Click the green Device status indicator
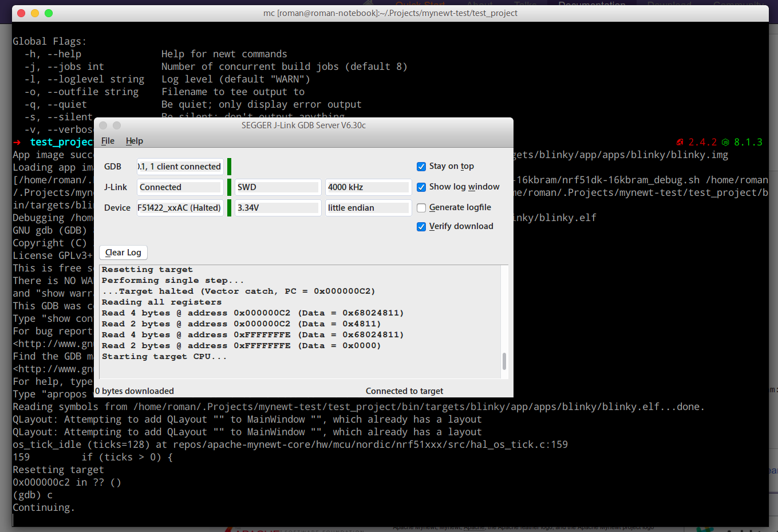 (229, 208)
